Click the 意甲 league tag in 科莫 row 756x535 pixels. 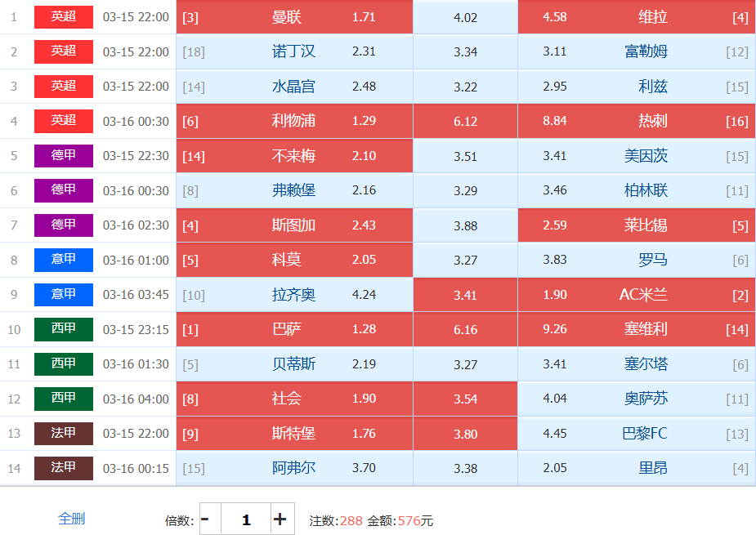64,260
